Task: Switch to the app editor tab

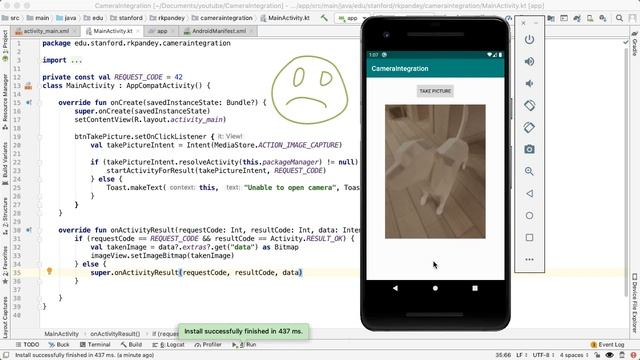Action: (162, 31)
